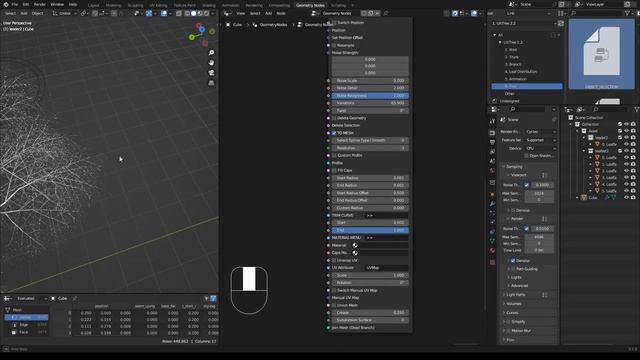
Task: Open the orange Object properties tab icon
Action: point(492,194)
